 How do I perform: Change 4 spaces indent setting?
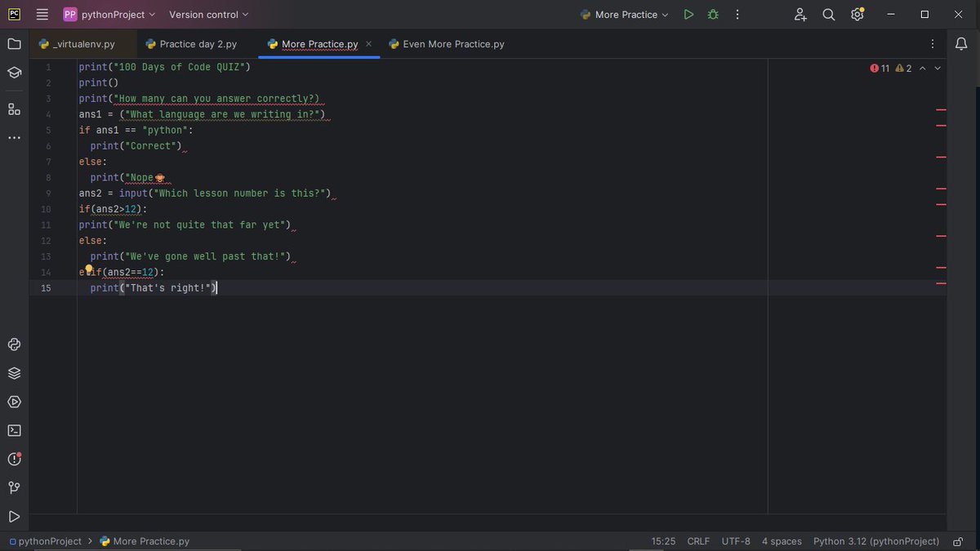click(x=782, y=541)
